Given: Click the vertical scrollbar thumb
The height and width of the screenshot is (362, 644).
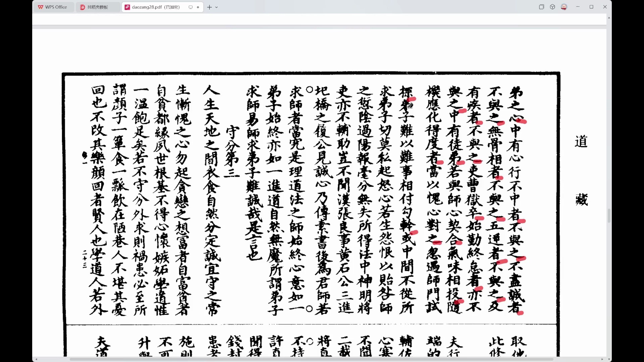Looking at the screenshot, I should [609, 216].
